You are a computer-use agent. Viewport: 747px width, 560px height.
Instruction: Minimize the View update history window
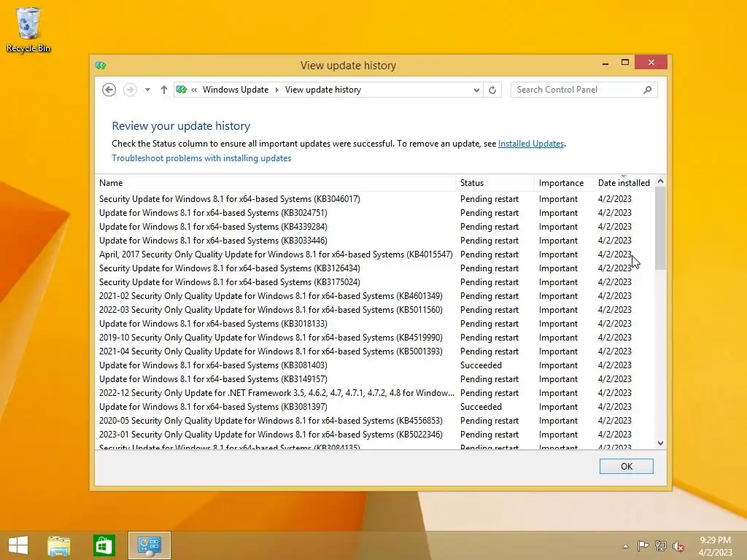[x=605, y=63]
